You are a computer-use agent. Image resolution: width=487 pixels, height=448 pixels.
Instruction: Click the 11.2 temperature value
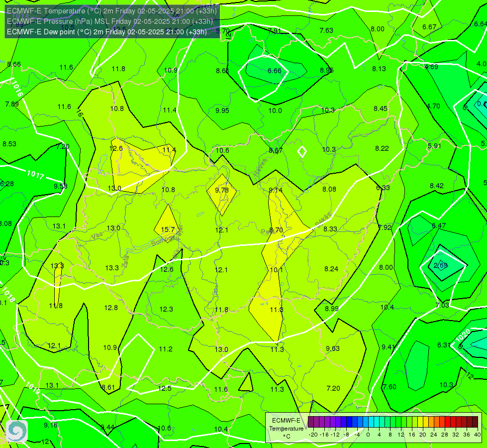pos(166,349)
